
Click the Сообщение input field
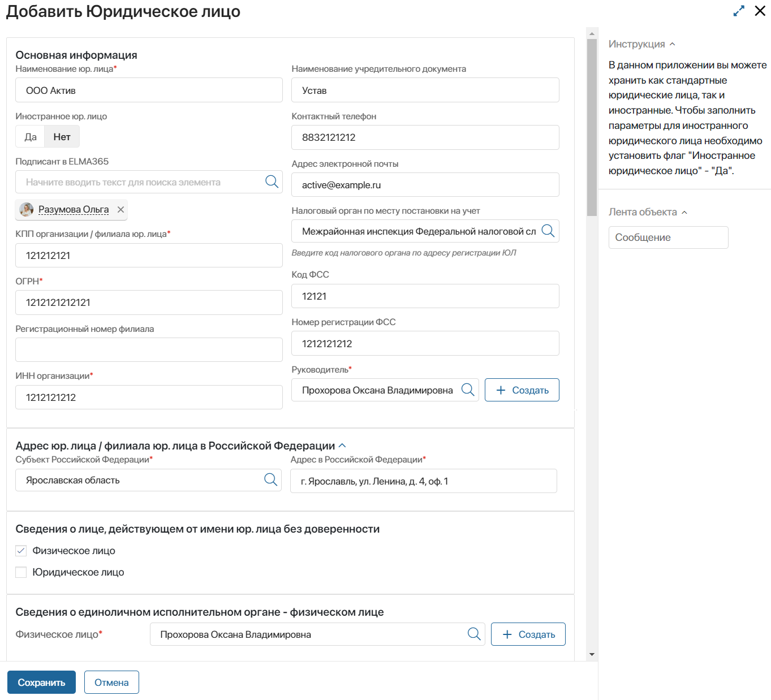click(x=668, y=237)
